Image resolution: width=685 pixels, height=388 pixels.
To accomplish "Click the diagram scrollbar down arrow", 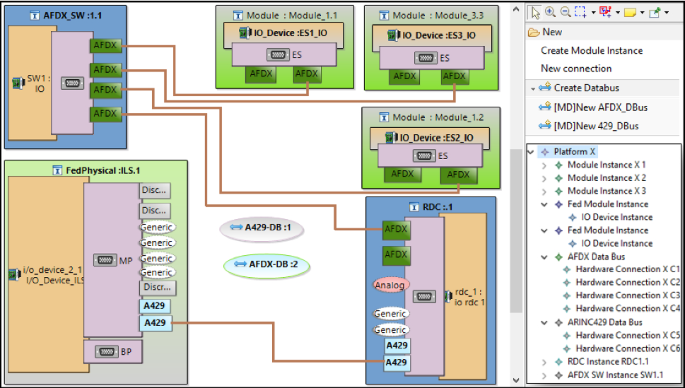I will [516, 380].
